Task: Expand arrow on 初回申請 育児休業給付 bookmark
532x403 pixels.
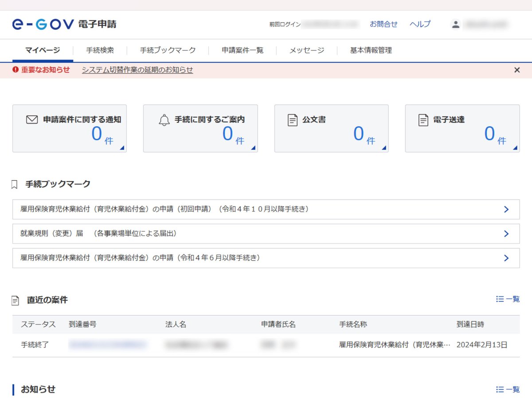Action: coord(507,209)
